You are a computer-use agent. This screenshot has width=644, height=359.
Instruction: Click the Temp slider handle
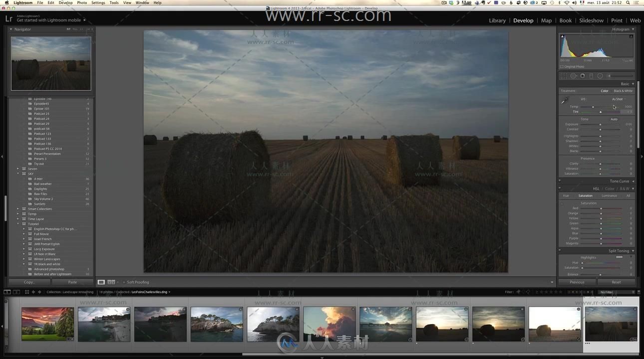(x=593, y=107)
